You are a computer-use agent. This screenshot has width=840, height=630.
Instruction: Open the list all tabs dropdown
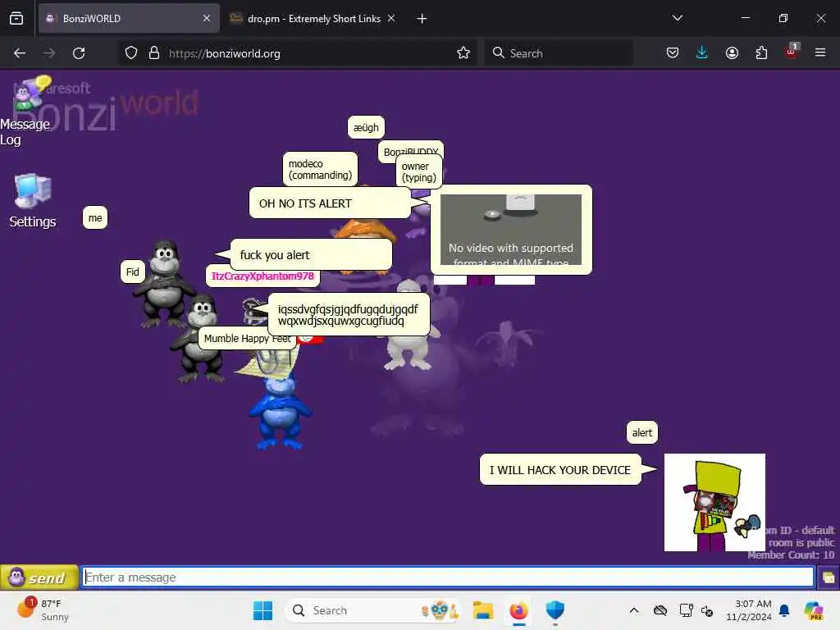[x=677, y=18]
